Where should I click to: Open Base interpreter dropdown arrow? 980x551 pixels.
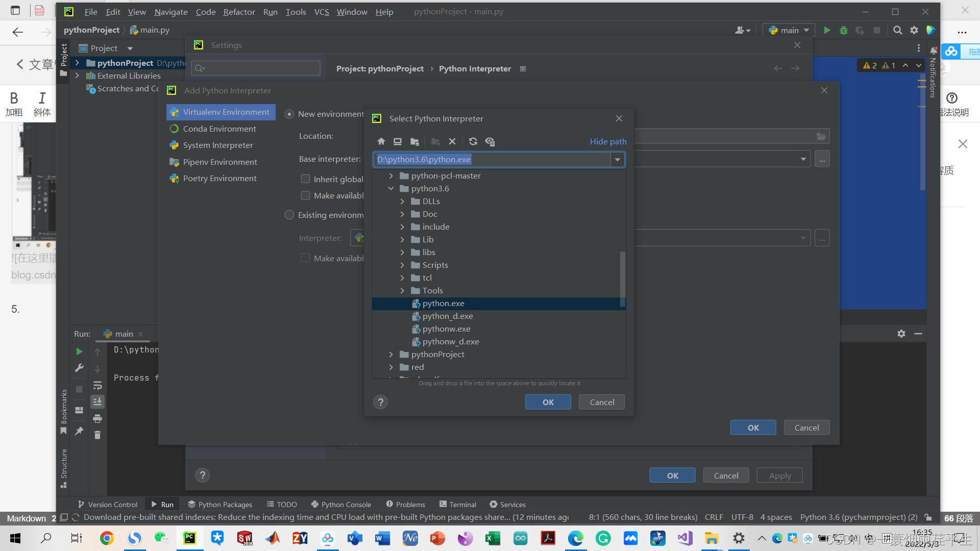(x=803, y=159)
